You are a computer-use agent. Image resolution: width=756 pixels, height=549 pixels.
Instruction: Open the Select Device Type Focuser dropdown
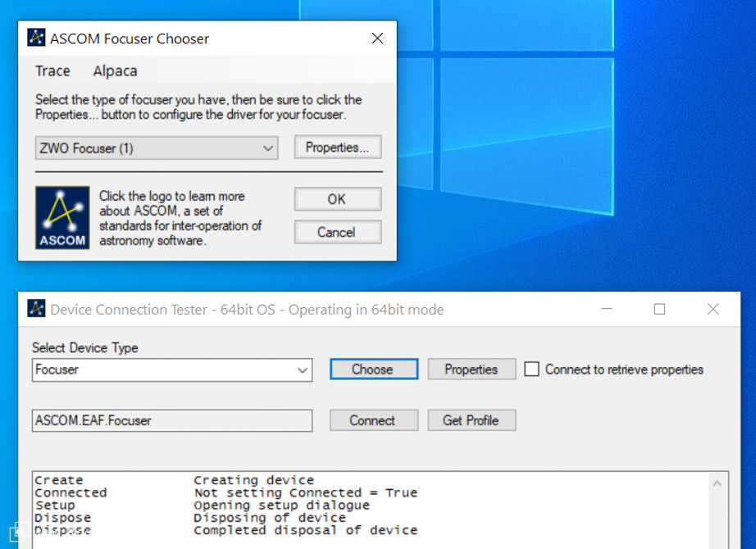(172, 370)
